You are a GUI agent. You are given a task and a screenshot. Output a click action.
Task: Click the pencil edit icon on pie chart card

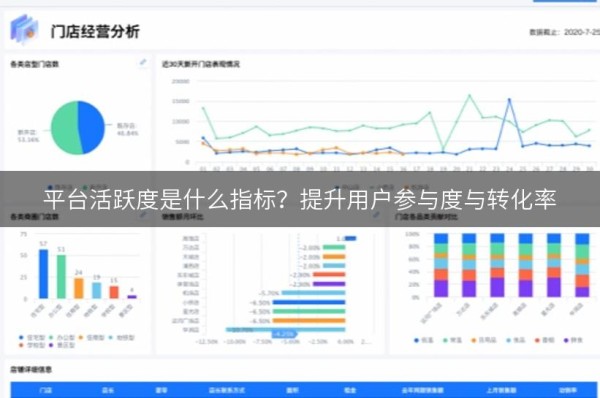(143, 62)
